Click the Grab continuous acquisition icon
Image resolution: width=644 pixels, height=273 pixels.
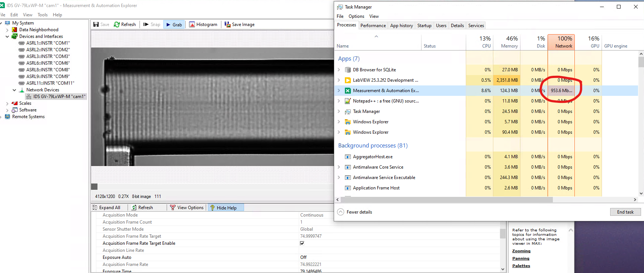(x=169, y=25)
